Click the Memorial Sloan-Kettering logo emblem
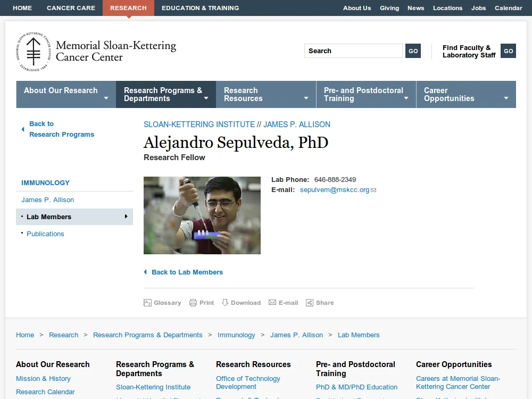Image resolution: width=532 pixels, height=399 pixels. coord(34,52)
